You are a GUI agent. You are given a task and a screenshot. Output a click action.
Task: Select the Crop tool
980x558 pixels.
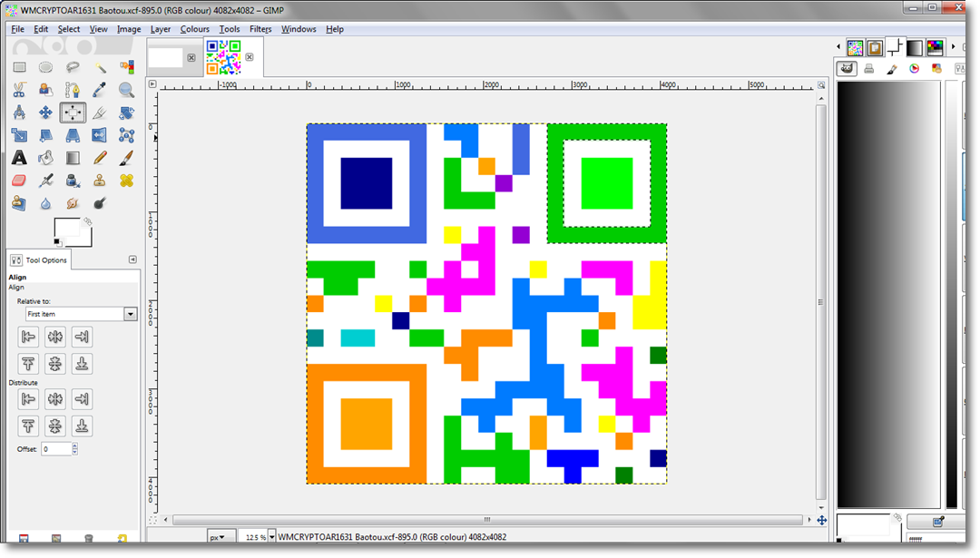point(100,113)
